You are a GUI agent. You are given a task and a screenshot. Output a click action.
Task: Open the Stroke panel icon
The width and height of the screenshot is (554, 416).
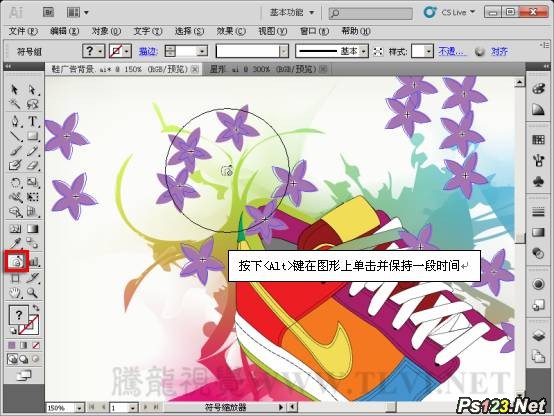point(538,212)
